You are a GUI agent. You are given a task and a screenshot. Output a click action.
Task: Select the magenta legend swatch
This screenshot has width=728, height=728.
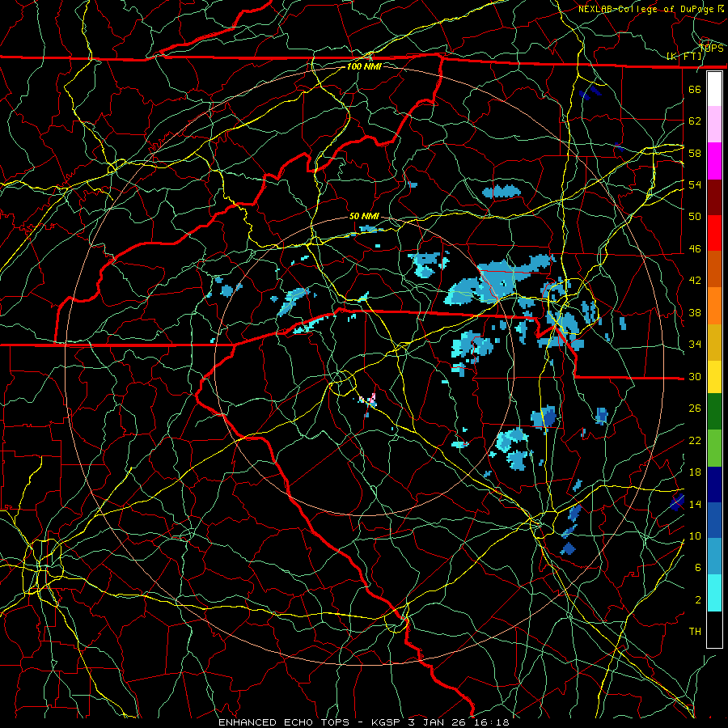point(714,161)
